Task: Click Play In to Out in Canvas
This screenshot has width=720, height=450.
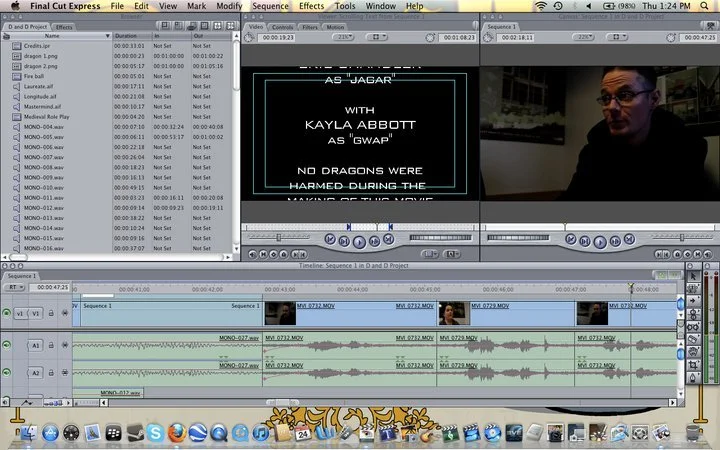Action: coord(585,241)
